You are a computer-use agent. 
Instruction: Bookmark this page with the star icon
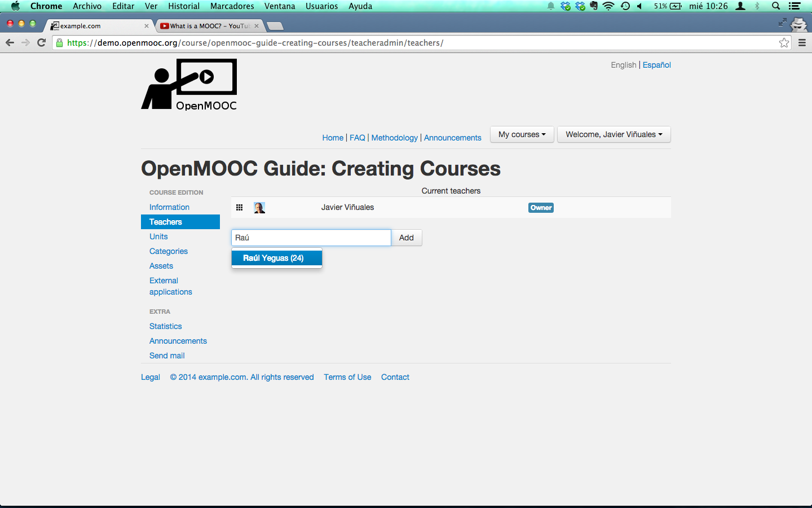tap(784, 43)
